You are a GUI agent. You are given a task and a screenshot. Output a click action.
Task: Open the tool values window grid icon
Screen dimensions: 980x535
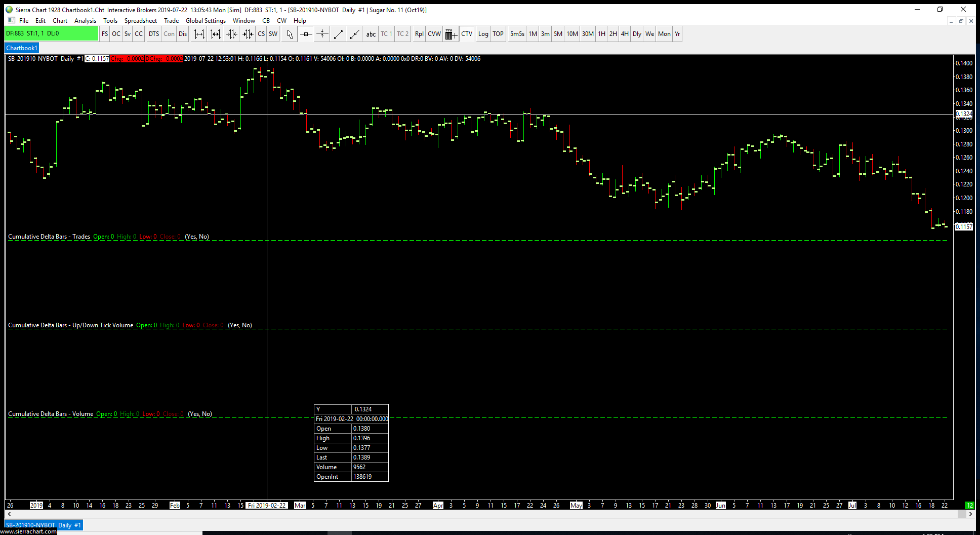coord(451,34)
